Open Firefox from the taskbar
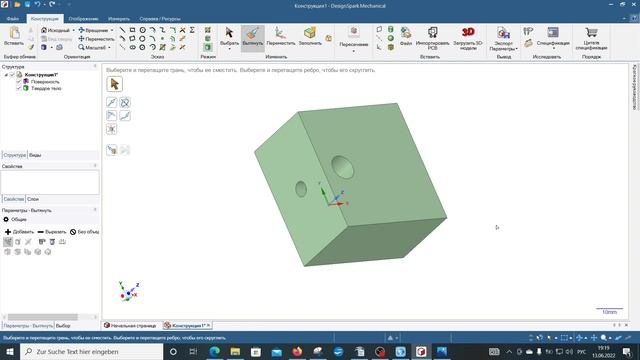640x360 pixels. 297,351
